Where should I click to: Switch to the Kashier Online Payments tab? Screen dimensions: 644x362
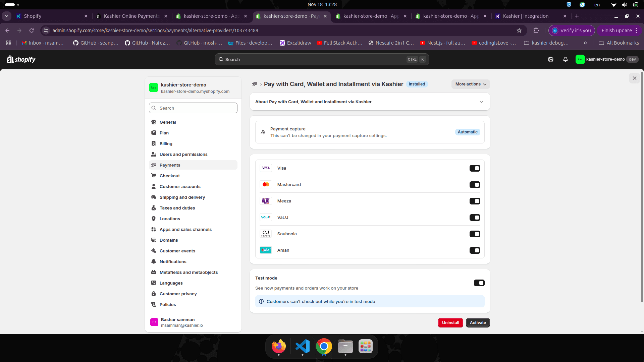[x=132, y=16]
